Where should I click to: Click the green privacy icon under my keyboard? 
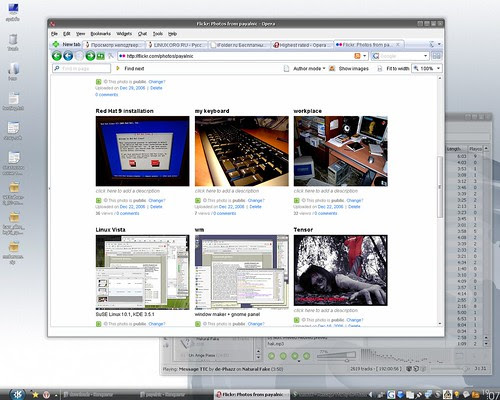(198, 200)
